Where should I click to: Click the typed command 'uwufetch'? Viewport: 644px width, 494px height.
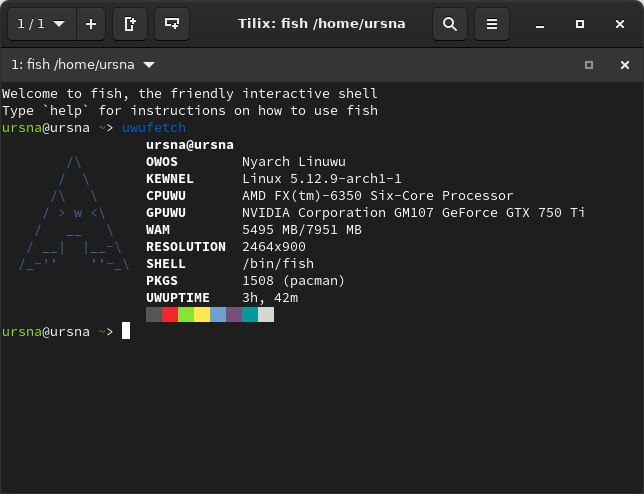pyautogui.click(x=154, y=128)
